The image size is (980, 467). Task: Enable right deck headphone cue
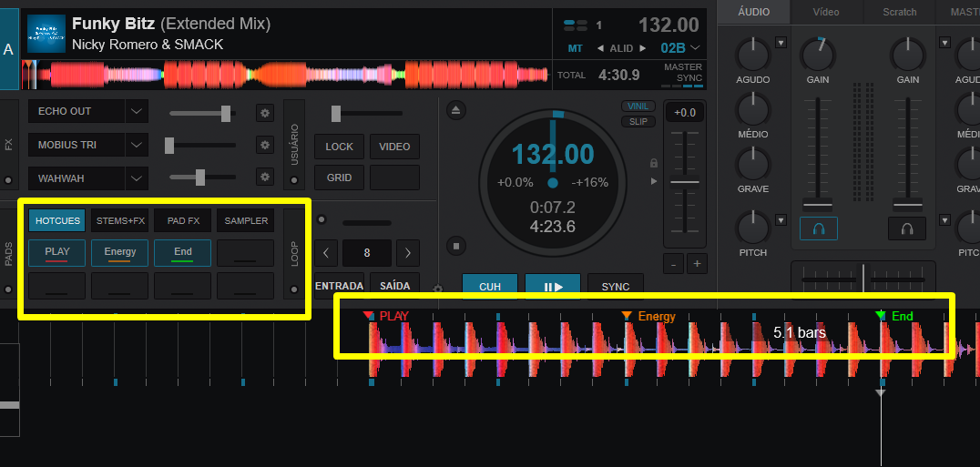coord(907,228)
